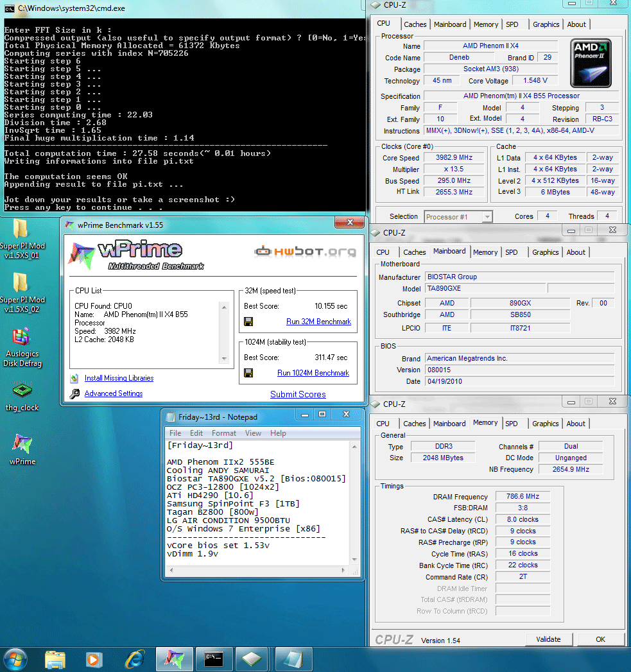
Task: Click Notepad vertical scrollbar down arrow
Action: click(354, 559)
